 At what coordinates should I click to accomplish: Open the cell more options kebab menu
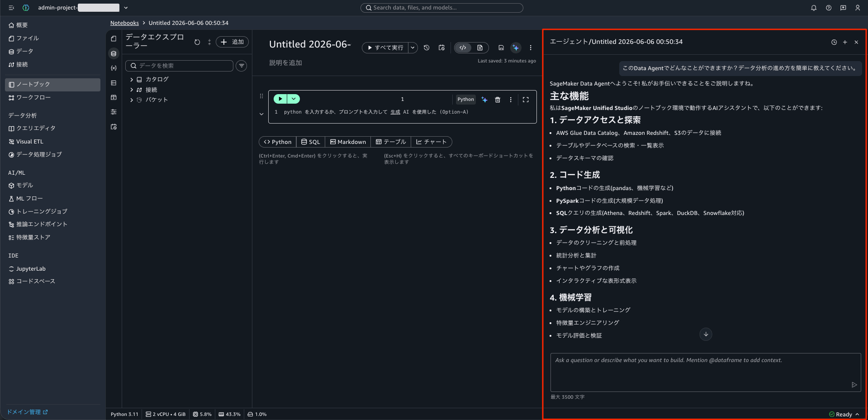click(x=511, y=100)
